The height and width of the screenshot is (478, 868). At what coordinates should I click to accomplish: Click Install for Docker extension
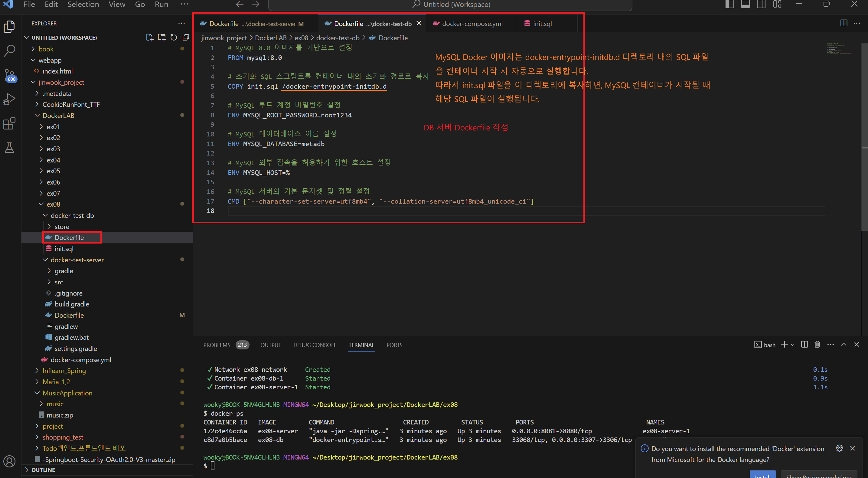(x=762, y=475)
